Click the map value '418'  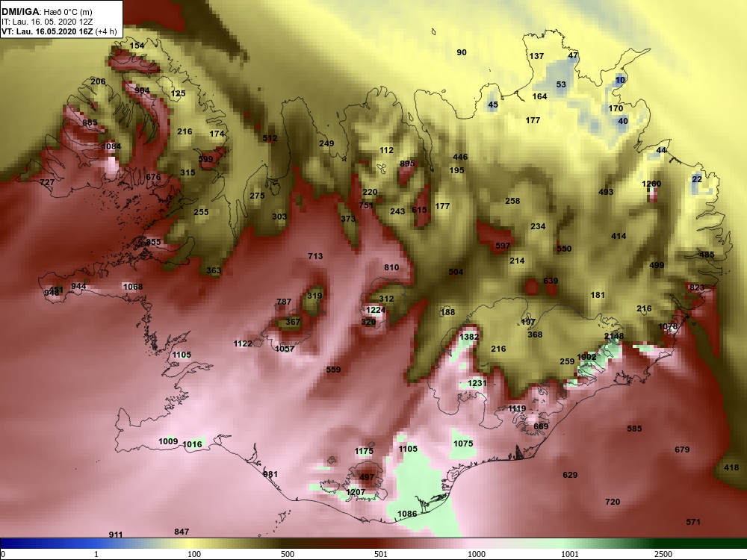tap(731, 467)
